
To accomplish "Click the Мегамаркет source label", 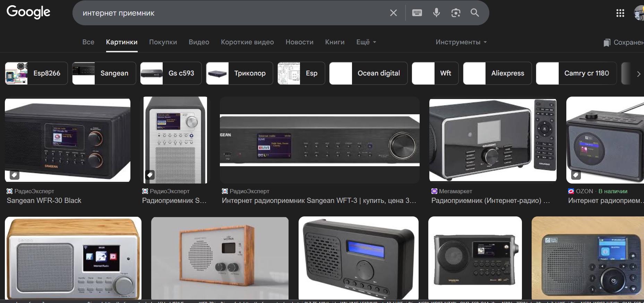I will [456, 191].
